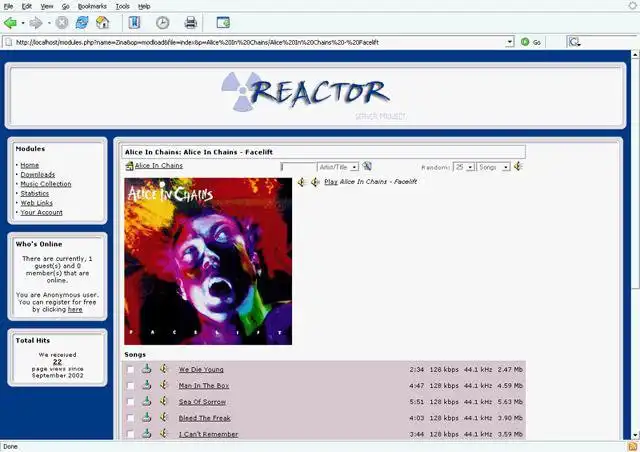Click the Stop loading button
The image size is (640, 452).
(x=62, y=22)
